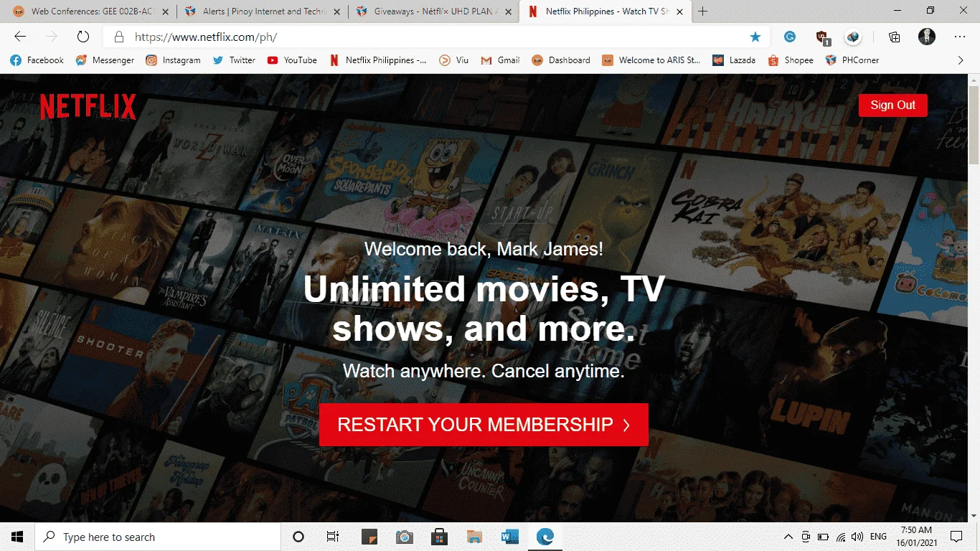Open a new browser tab

(702, 11)
